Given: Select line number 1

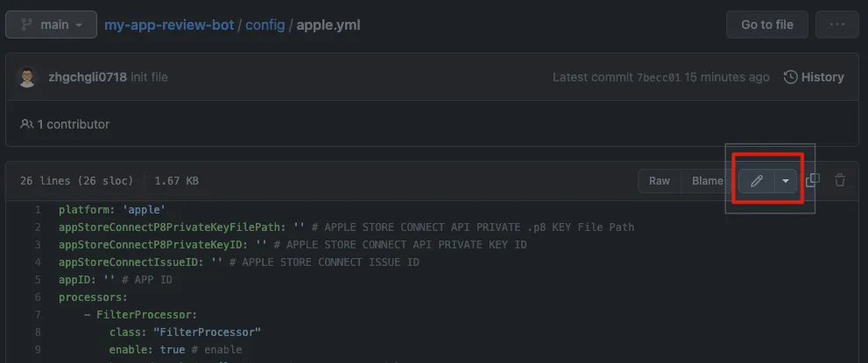Looking at the screenshot, I should 38,210.
